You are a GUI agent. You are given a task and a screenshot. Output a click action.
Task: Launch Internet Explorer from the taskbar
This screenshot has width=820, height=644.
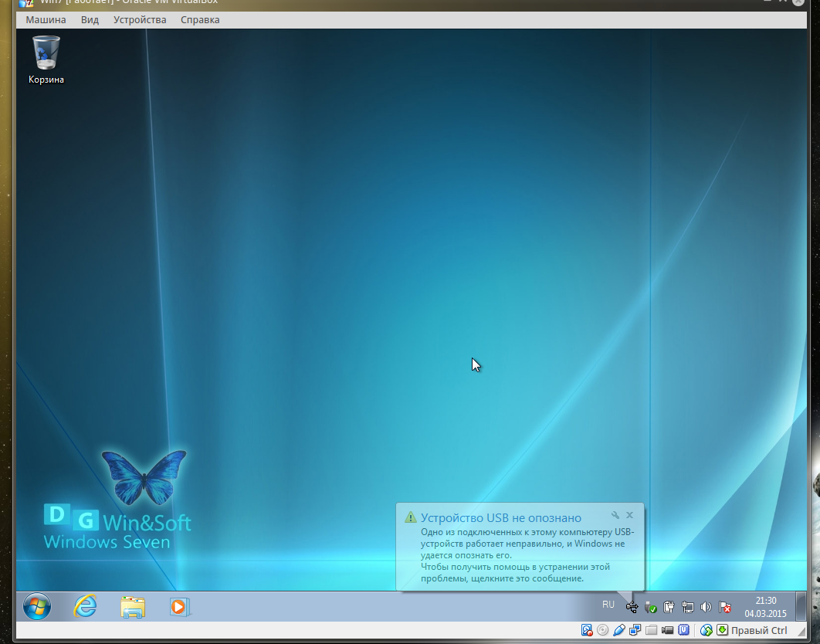point(85,607)
